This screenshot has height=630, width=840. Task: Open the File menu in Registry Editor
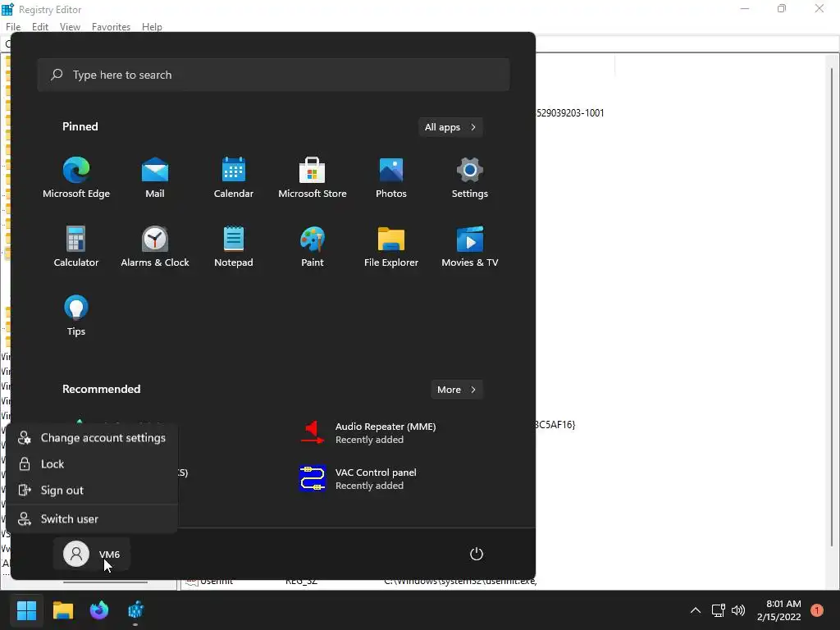point(13,27)
